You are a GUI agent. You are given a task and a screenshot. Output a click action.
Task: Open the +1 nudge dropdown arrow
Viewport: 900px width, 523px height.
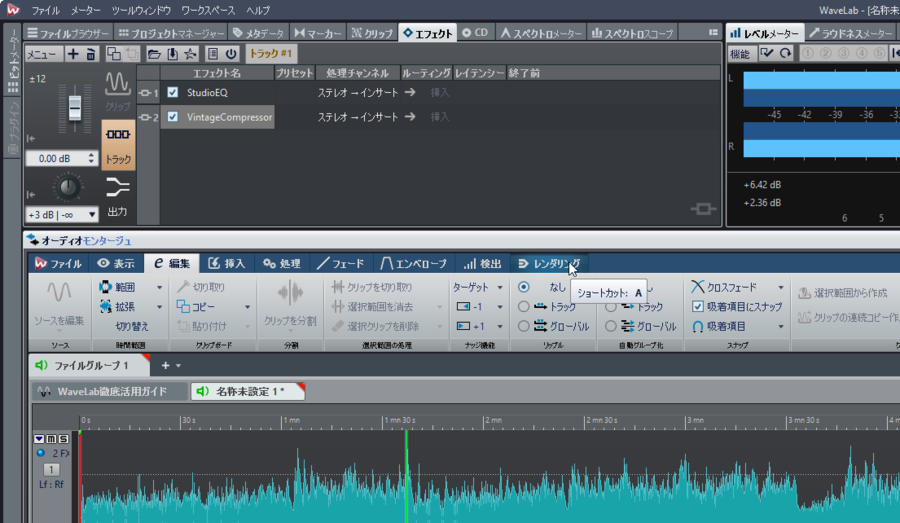[x=500, y=327]
